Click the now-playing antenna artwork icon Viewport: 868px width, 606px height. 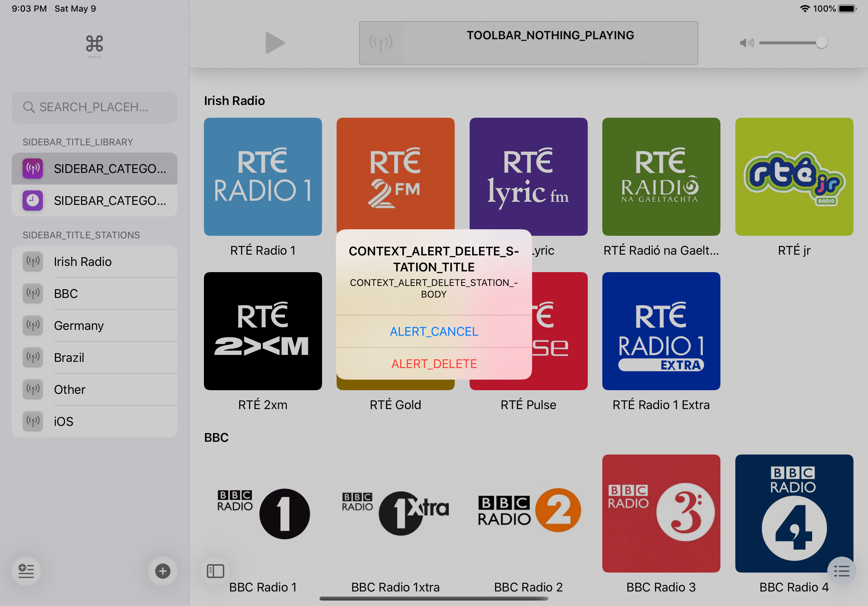click(381, 43)
